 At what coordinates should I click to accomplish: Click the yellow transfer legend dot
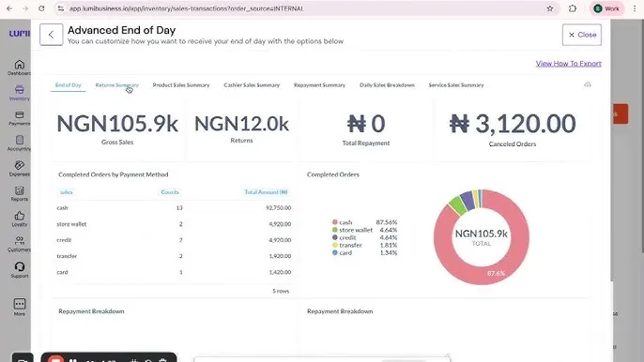pyautogui.click(x=335, y=245)
